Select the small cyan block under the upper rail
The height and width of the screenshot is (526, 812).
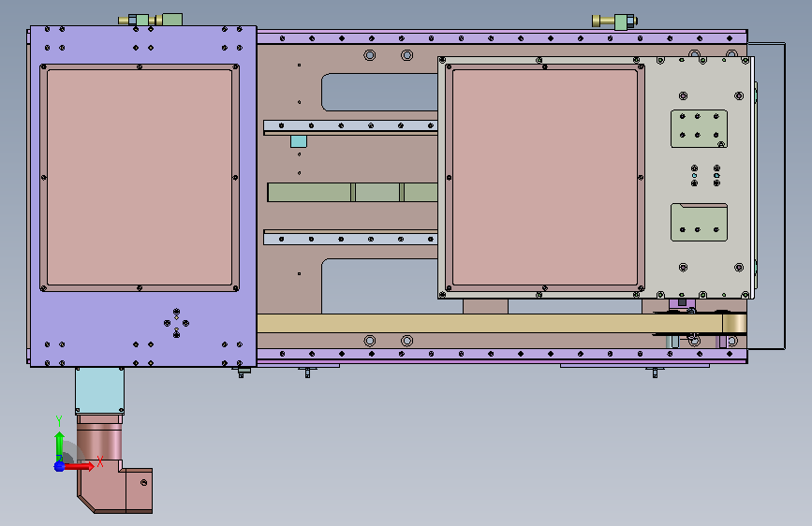(299, 141)
